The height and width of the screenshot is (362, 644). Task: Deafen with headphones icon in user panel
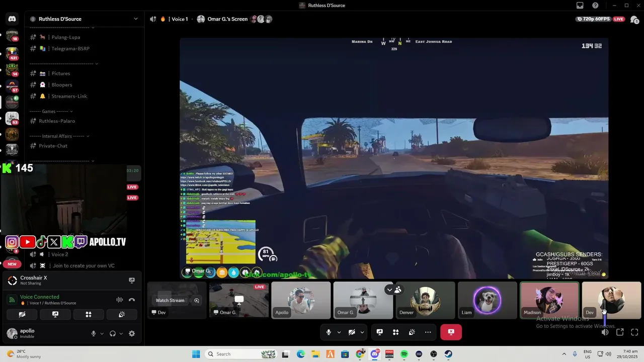[x=113, y=333]
